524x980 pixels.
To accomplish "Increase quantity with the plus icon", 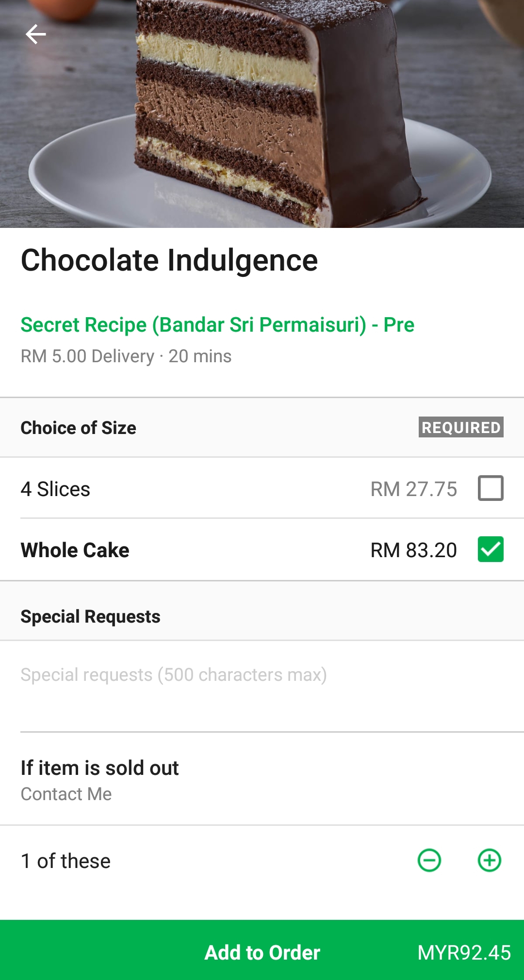I will (x=490, y=861).
